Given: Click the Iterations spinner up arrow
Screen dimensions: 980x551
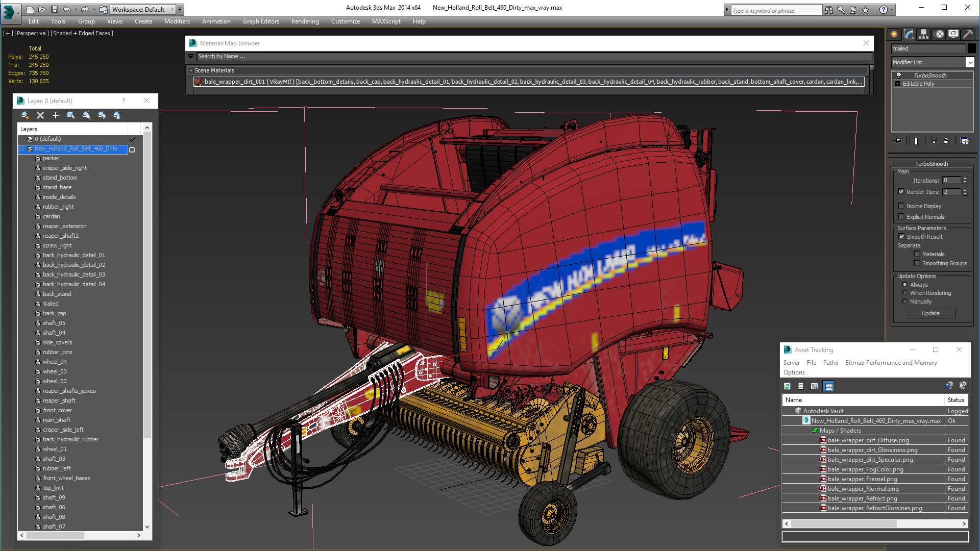Looking at the screenshot, I should (965, 179).
